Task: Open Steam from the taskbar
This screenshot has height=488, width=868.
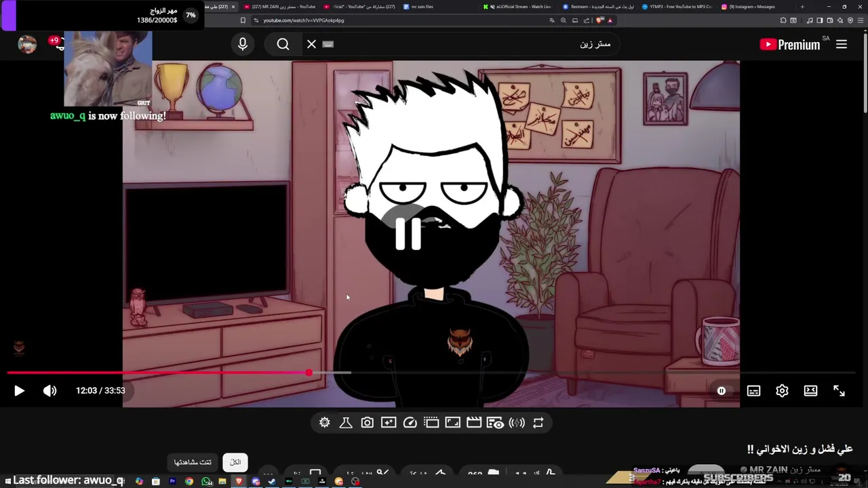Action: tap(272, 481)
